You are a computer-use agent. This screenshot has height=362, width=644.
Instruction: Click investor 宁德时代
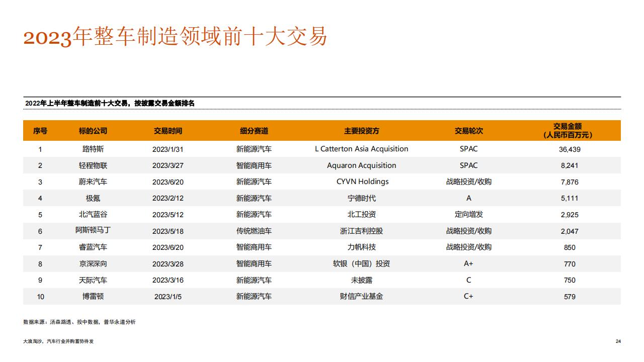[x=362, y=198]
